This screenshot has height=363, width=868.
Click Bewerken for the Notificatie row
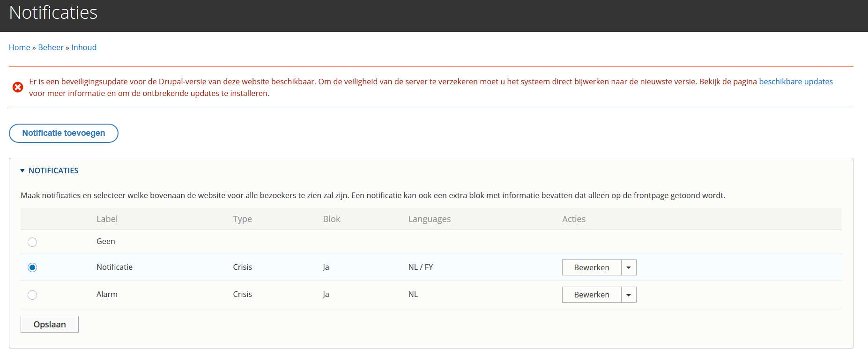coord(592,267)
